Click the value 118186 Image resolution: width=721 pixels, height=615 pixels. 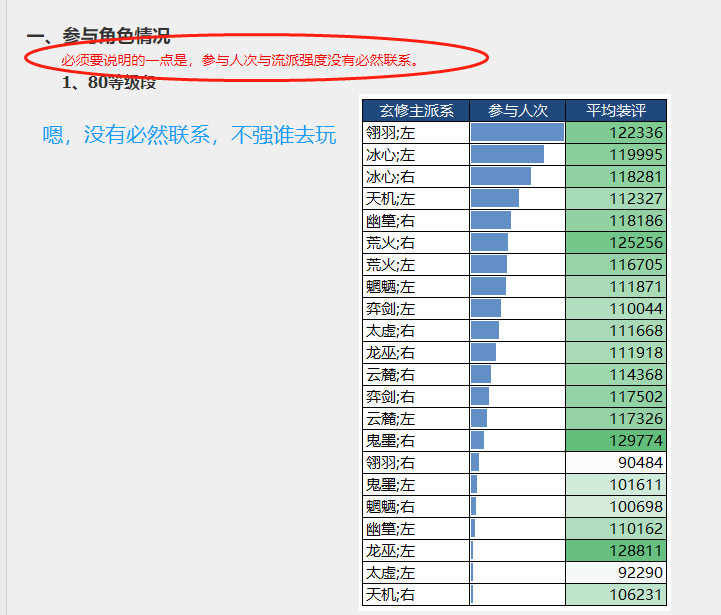(x=636, y=221)
